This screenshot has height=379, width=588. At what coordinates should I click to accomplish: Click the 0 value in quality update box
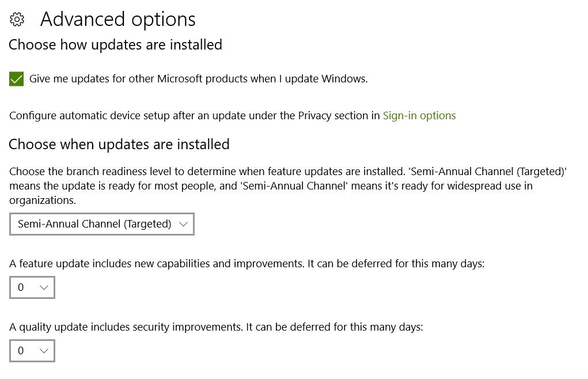pos(21,351)
